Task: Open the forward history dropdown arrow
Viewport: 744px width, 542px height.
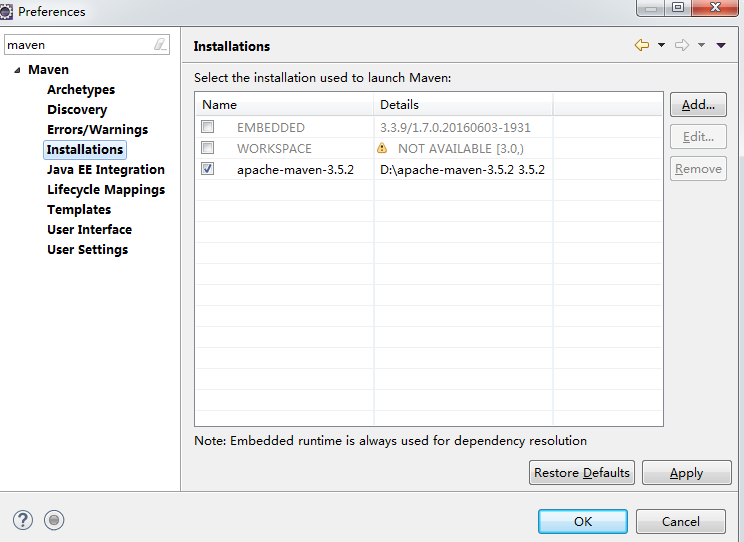Action: click(x=701, y=46)
